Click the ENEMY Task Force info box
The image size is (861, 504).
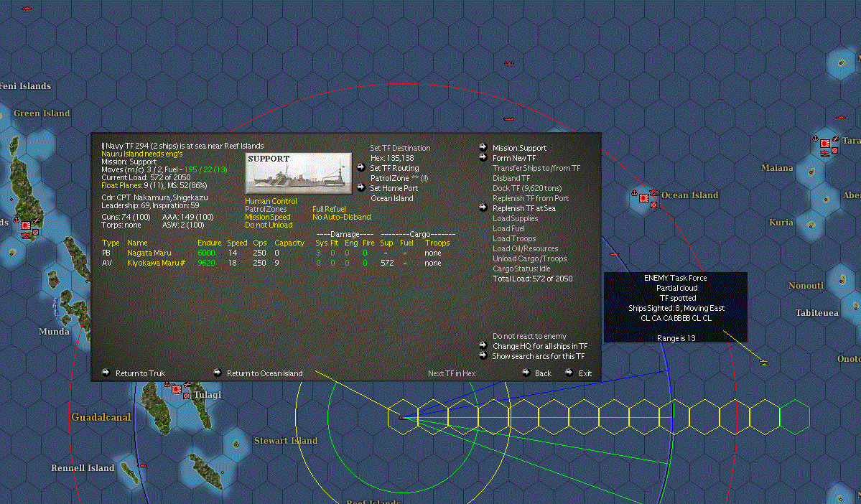[x=676, y=307]
